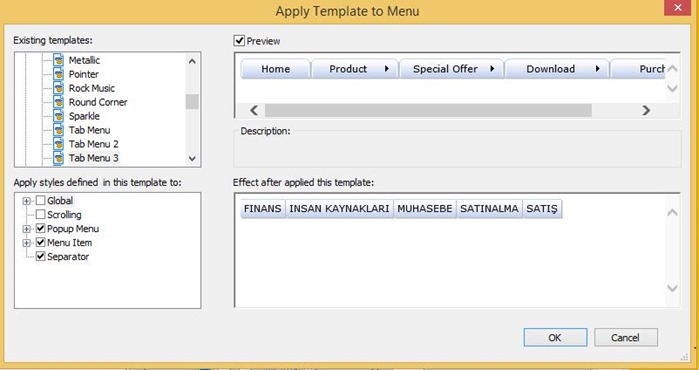Viewport: 699px width, 370px height.
Task: Click the effect pane scroll down arrow
Action: pyautogui.click(x=673, y=288)
